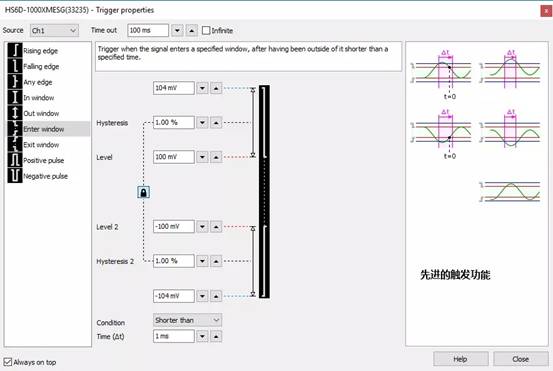This screenshot has width=553, height=371.
Task: Expand the Condition Shorter than dropdown
Action: point(187,320)
